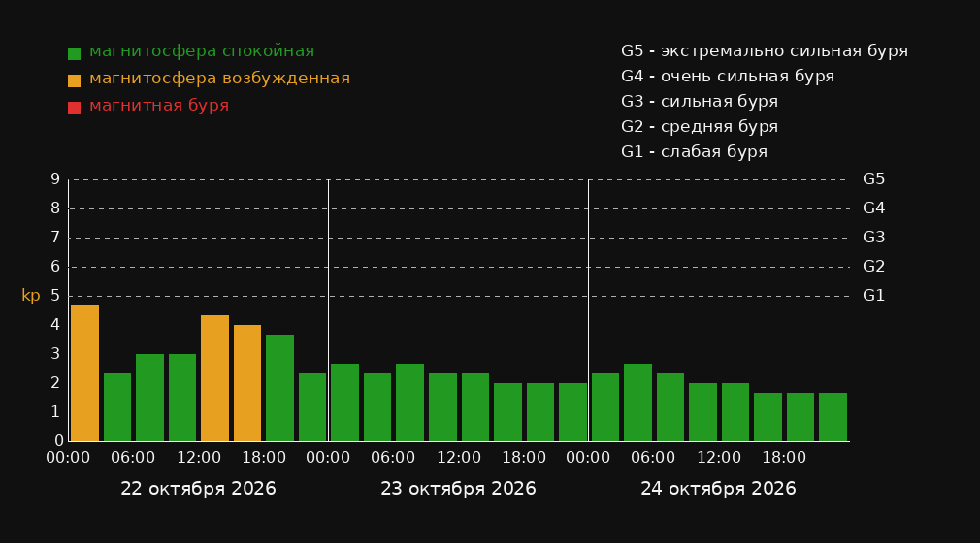Click the y-axis value "5" next to kp
980x543 pixels.
[x=55, y=296]
